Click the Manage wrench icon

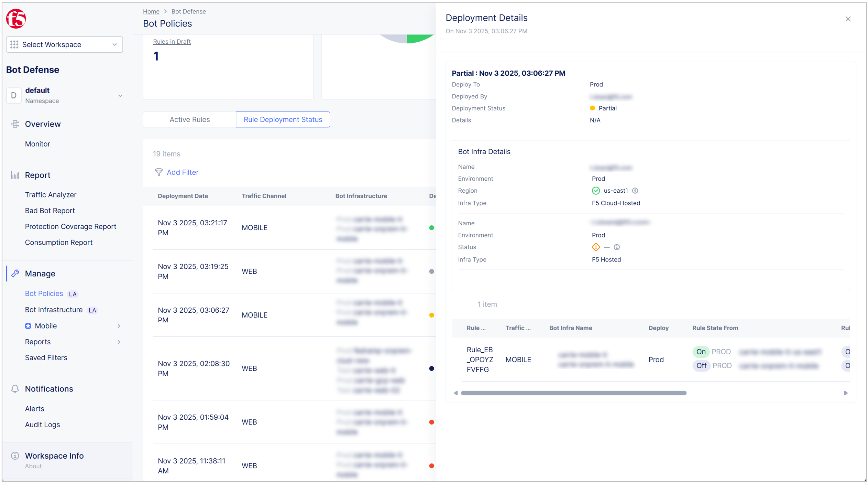(x=15, y=274)
